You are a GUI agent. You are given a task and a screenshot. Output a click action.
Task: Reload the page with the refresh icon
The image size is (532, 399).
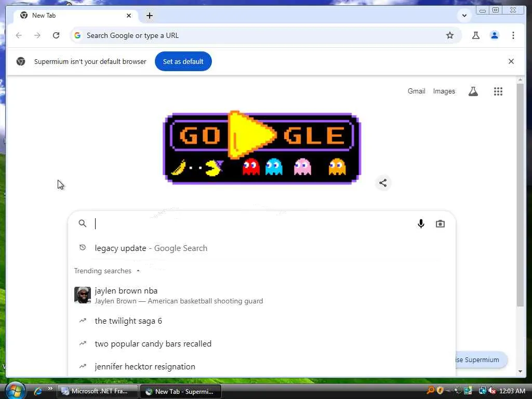click(x=56, y=35)
